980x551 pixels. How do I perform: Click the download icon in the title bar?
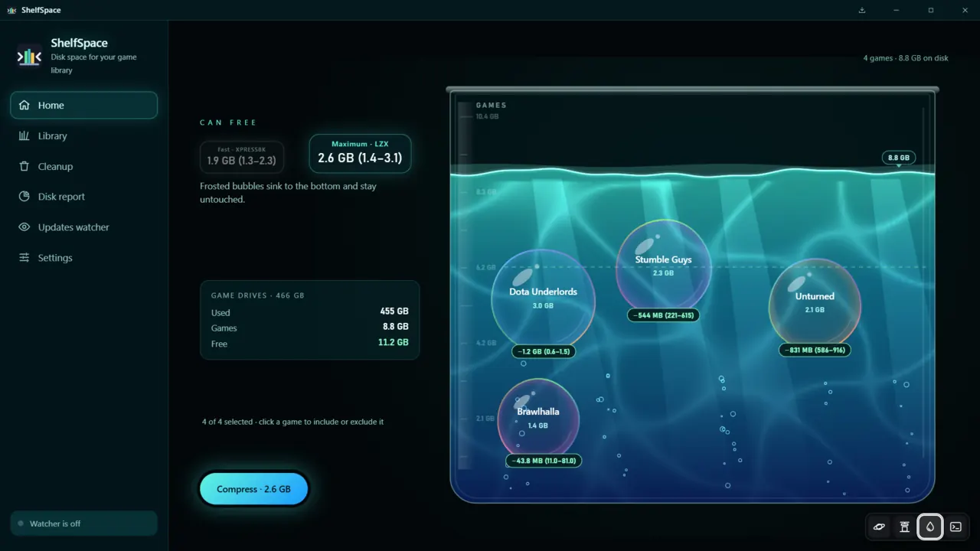[862, 10]
